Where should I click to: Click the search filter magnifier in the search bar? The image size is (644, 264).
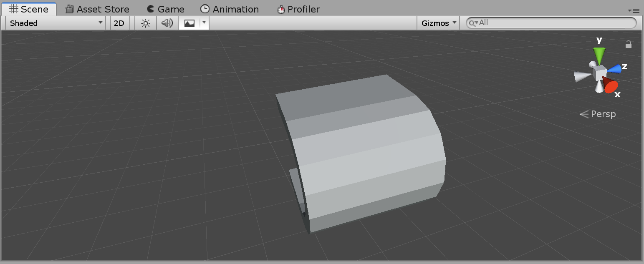pyautogui.click(x=472, y=23)
